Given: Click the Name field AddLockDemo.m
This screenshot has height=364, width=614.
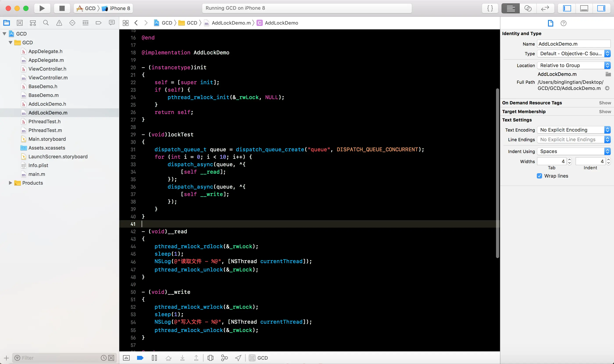Looking at the screenshot, I should click(573, 44).
